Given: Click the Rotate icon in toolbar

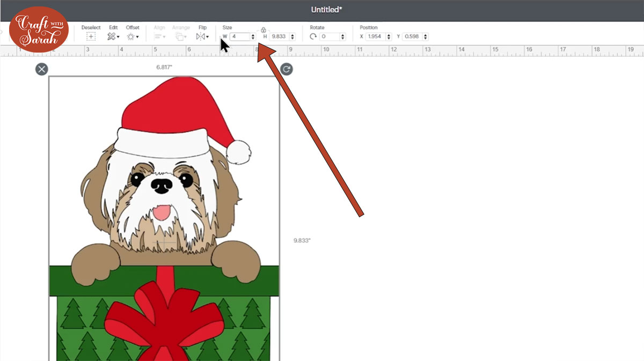Looking at the screenshot, I should click(x=313, y=36).
